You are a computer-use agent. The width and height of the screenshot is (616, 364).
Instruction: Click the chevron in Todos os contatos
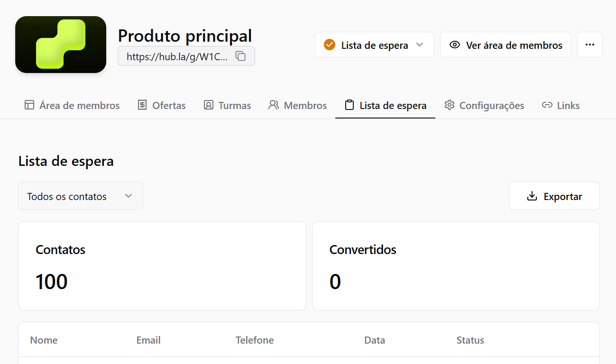129,196
